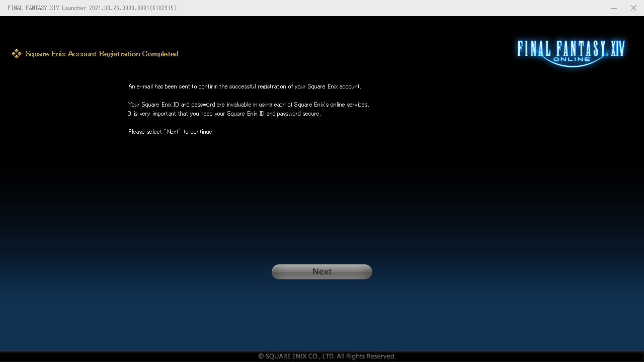Screen dimensions: 644x362
Task: Click the copyright notice at the bottom
Action: tap(327, 356)
